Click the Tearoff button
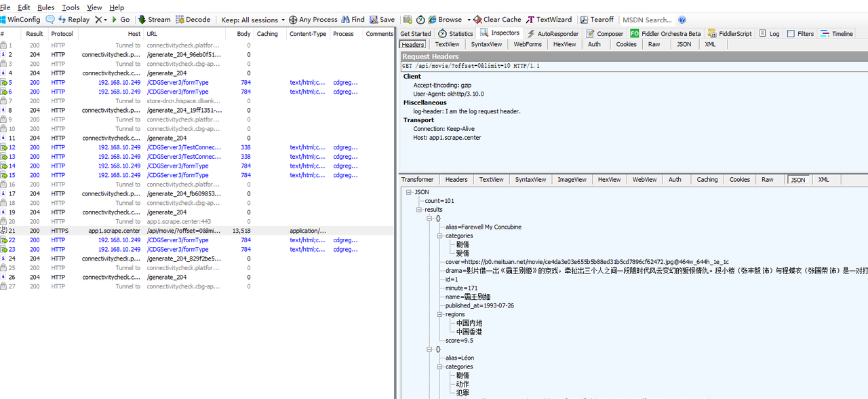The height and width of the screenshot is (399, 868). [x=597, y=20]
